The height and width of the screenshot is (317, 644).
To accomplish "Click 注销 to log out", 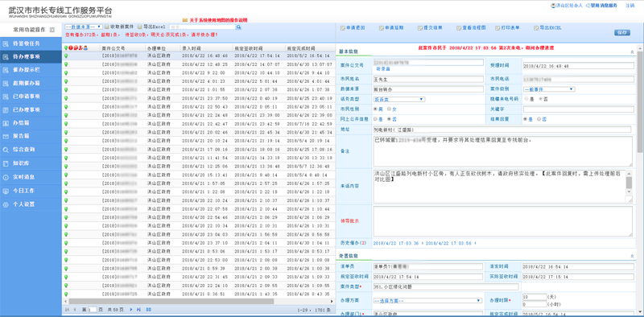I will click(x=630, y=6).
